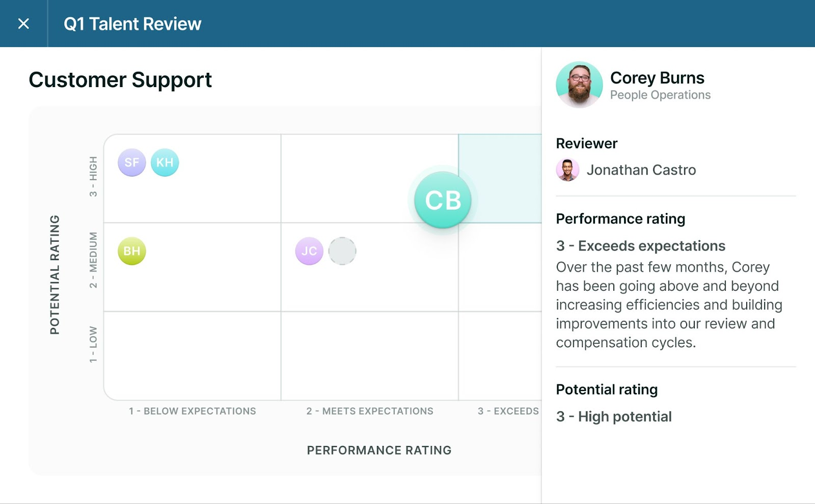Screen dimensions: 815x504
Task: Click the 3 - Exceeds expectations rating text
Action: [x=641, y=245]
